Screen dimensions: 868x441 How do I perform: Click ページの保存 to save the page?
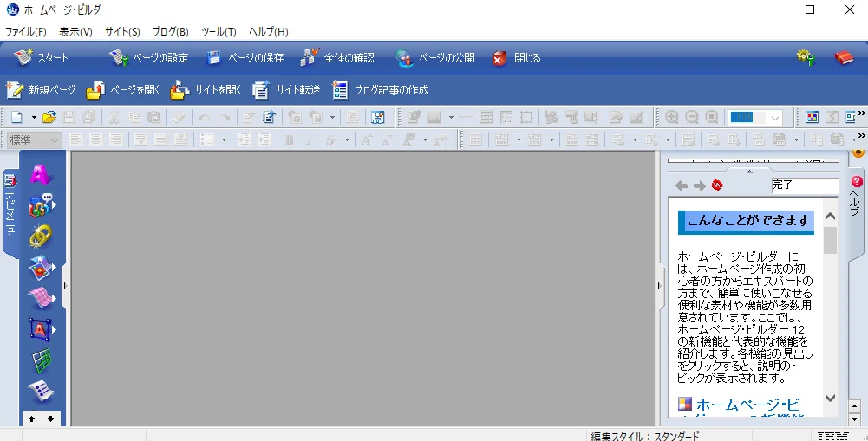click(x=245, y=57)
